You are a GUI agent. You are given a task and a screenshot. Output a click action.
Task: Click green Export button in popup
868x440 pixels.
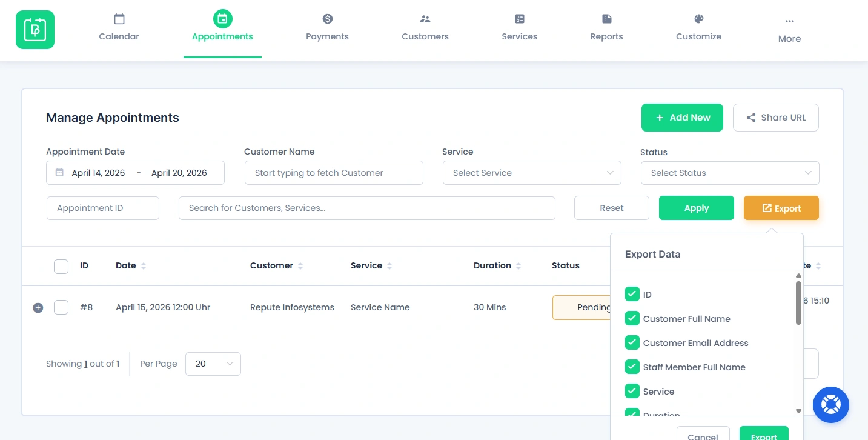coord(764,434)
